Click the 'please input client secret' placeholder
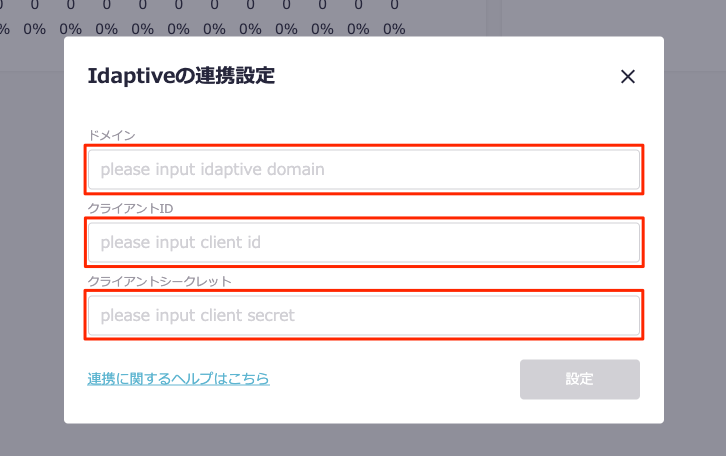Viewport: 726px width, 456px height. (x=197, y=316)
